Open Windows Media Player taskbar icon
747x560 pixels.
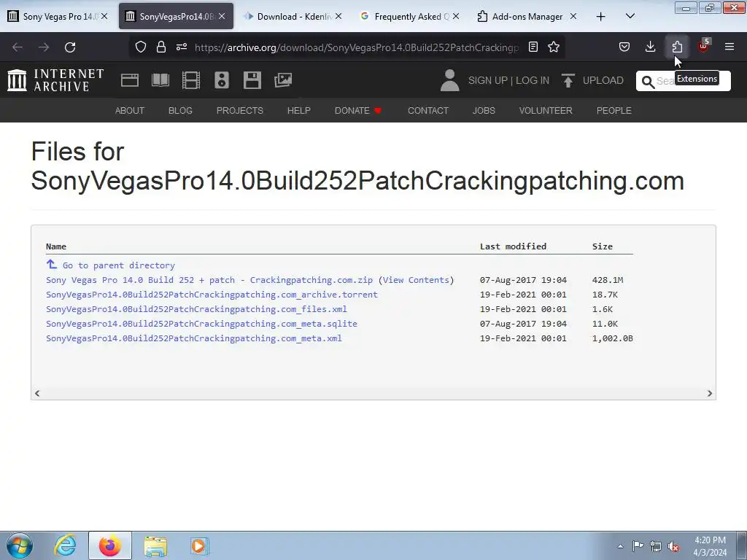tap(199, 545)
